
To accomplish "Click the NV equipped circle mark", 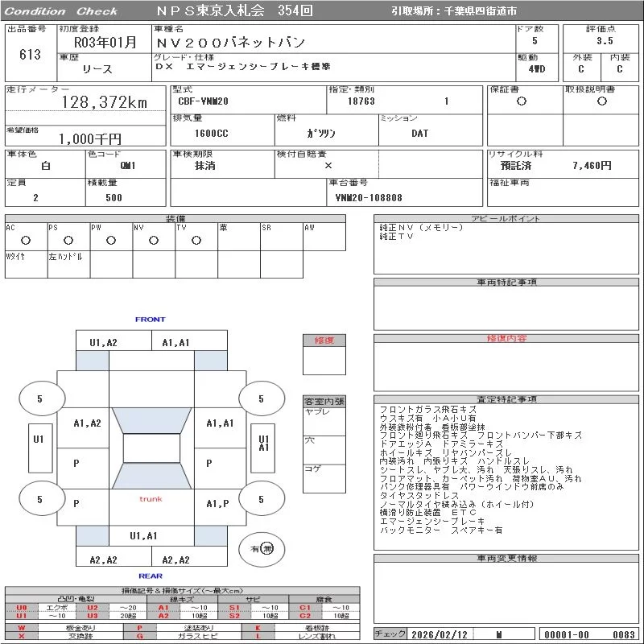I will pos(154,240).
